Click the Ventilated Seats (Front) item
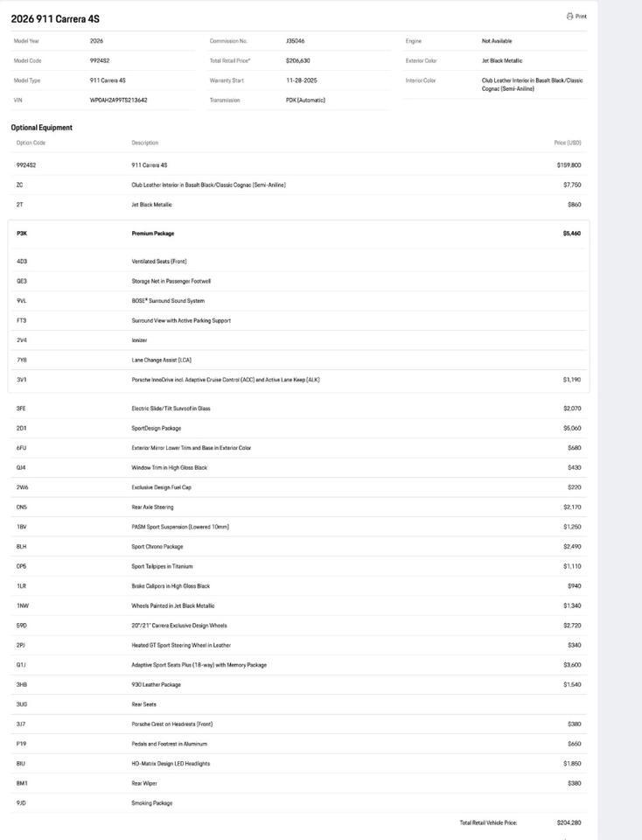The width and height of the screenshot is (642, 840). tap(159, 262)
